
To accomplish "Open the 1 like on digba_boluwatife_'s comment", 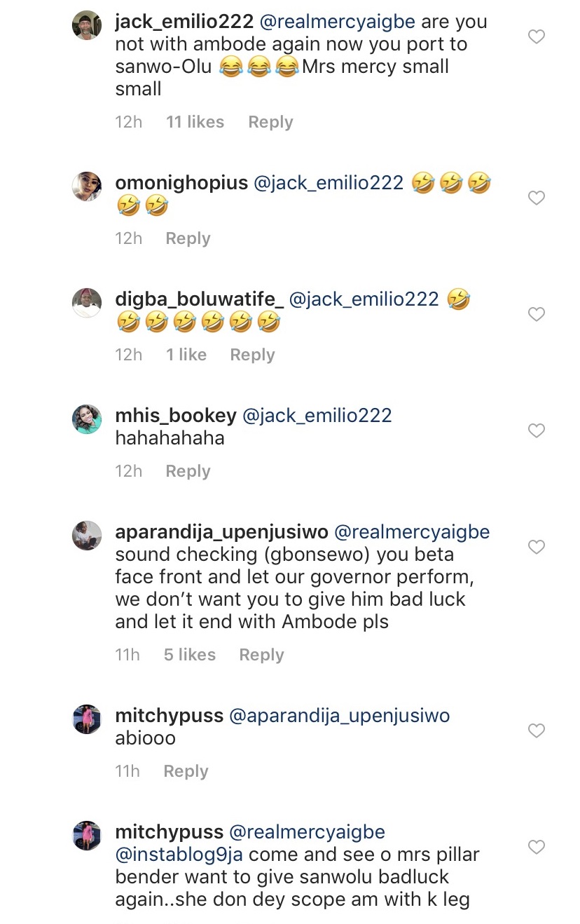I will point(186,355).
